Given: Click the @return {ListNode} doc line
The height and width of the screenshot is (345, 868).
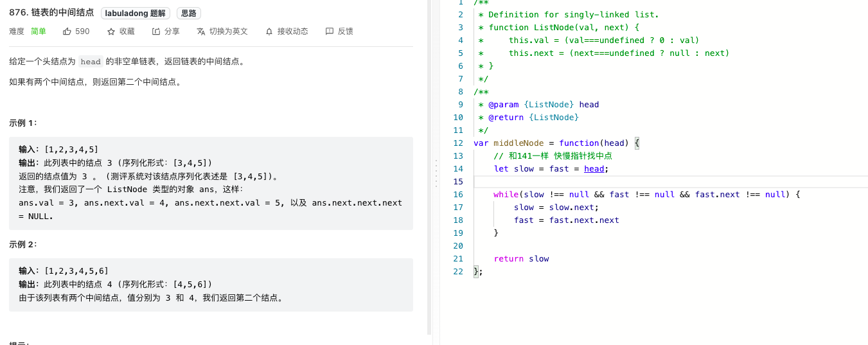Looking at the screenshot, I should tap(529, 118).
